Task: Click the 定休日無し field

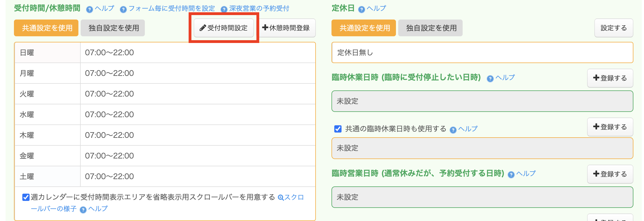Action: (x=482, y=52)
